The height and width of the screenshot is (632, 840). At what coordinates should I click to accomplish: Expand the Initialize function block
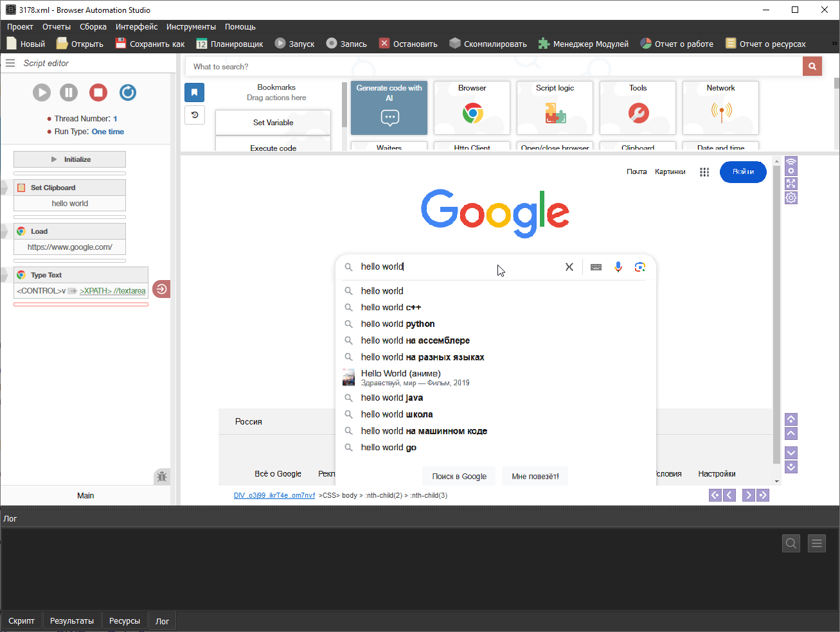point(69,159)
